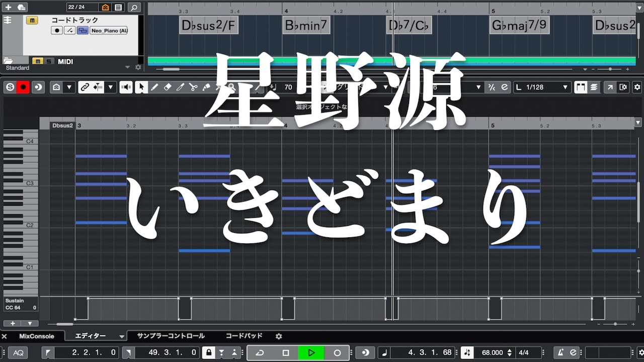Click the Stop transport button
The height and width of the screenshot is (362, 644).
coord(286,352)
